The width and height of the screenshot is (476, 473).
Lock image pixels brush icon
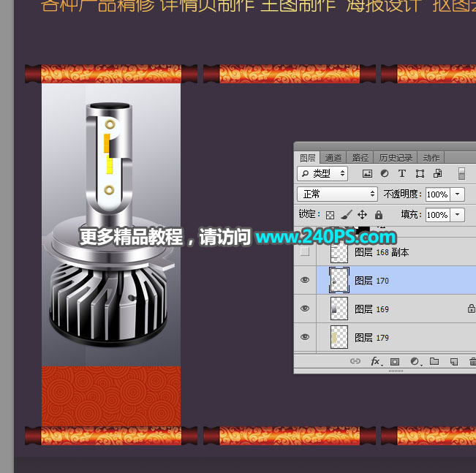pos(347,215)
